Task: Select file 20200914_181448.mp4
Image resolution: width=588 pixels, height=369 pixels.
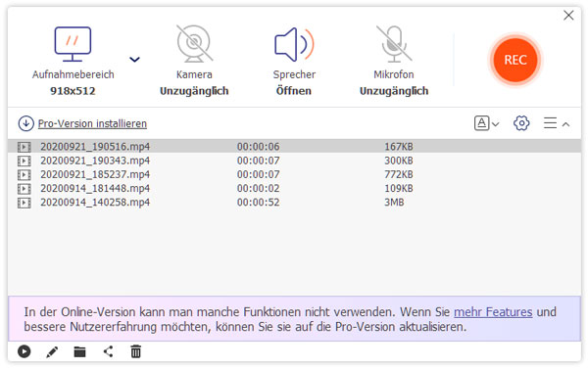Action: tap(294, 188)
